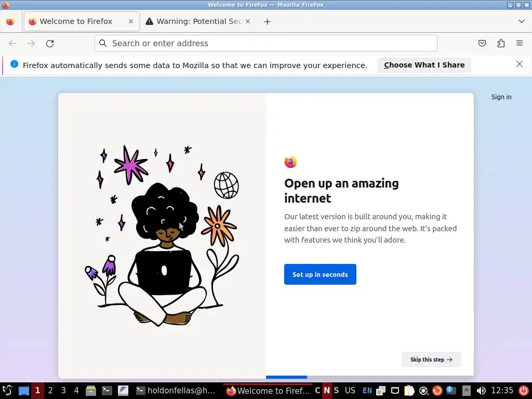Viewport: 532px width, 399px height.
Task: Toggle the Scroll Lock S indicator
Action: [x=336, y=391]
